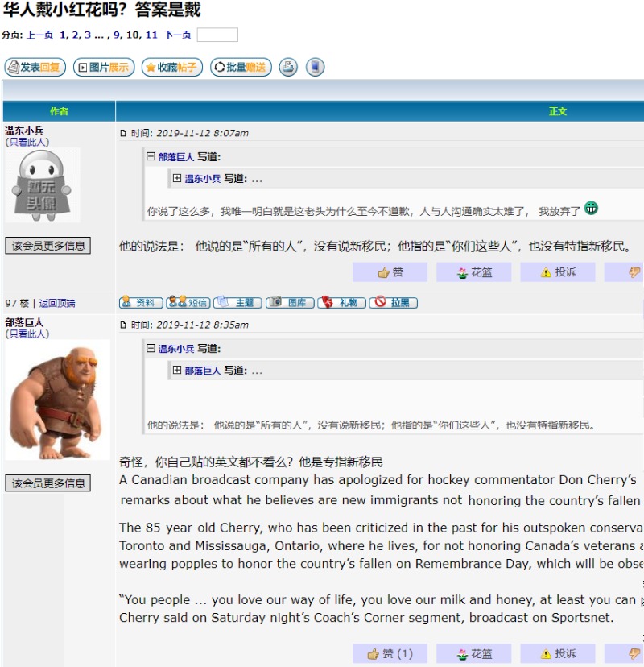Report the second post via 投诉
644x667 pixels.
pyautogui.click(x=558, y=654)
